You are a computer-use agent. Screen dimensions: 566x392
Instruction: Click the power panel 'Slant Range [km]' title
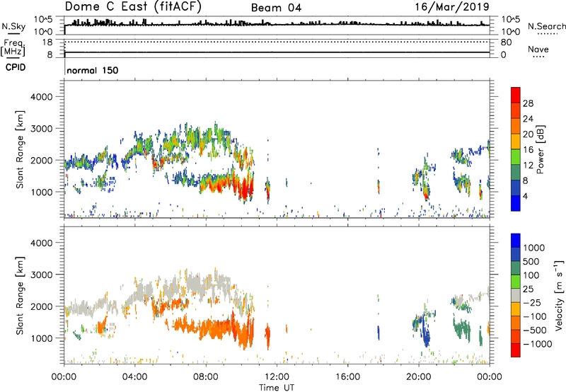pos(20,149)
